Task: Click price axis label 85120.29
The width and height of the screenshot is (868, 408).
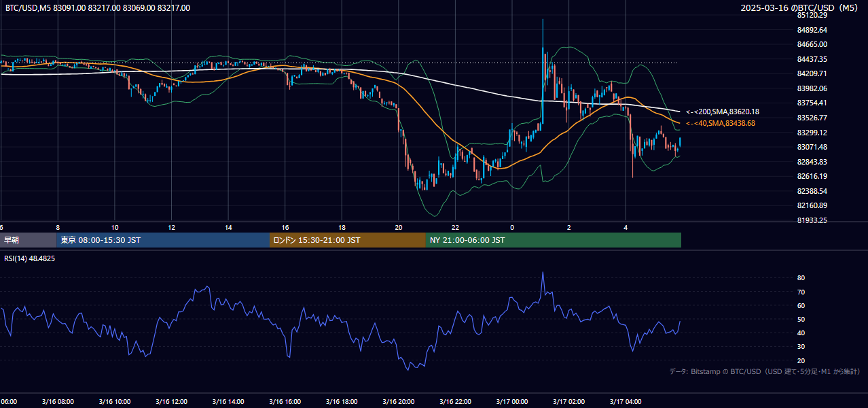Action: [812, 15]
